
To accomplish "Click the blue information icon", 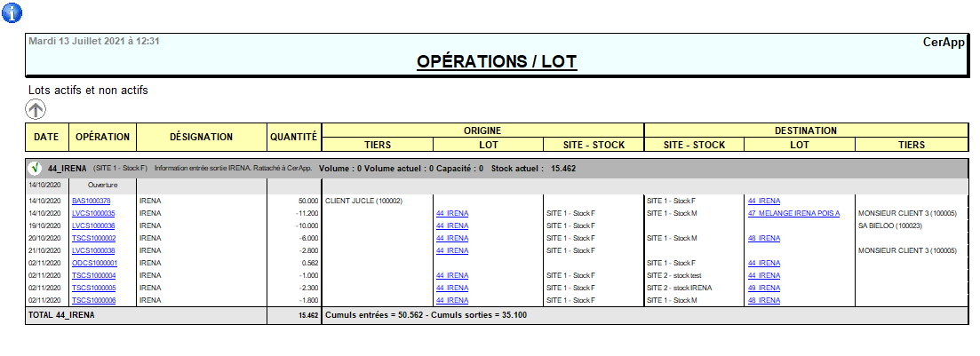I will (x=13, y=12).
